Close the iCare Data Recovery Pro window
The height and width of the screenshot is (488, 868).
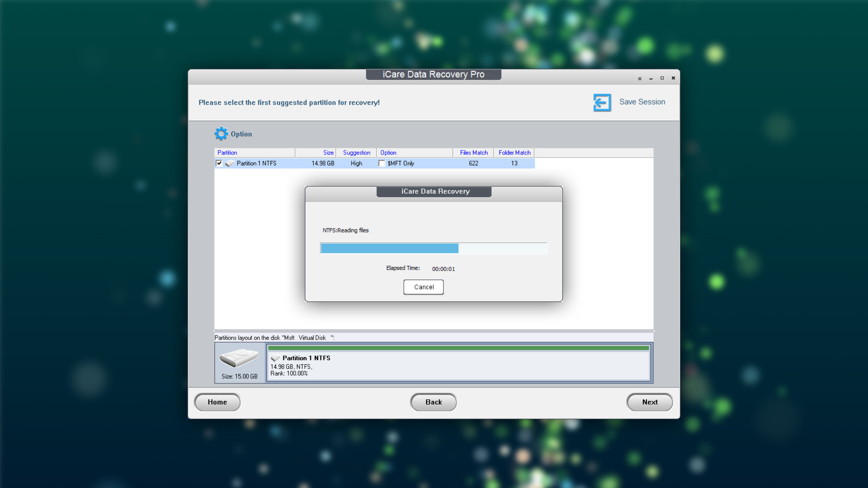[x=673, y=78]
